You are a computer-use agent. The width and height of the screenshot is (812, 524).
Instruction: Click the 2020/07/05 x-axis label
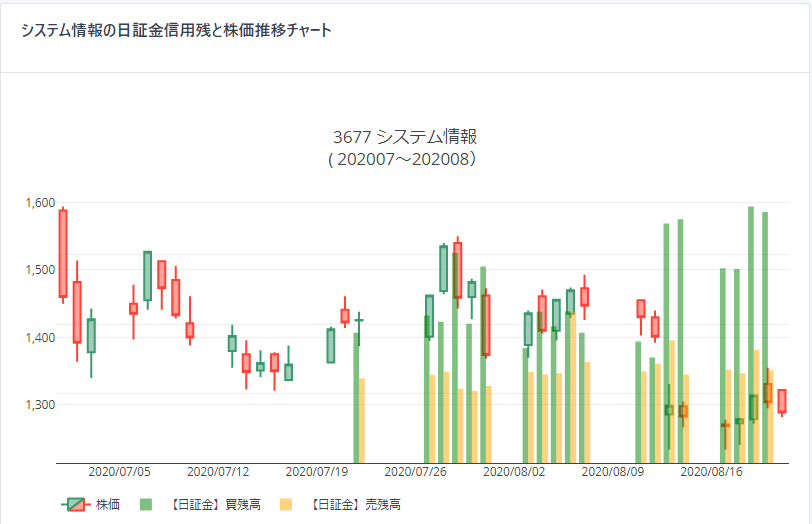click(120, 471)
